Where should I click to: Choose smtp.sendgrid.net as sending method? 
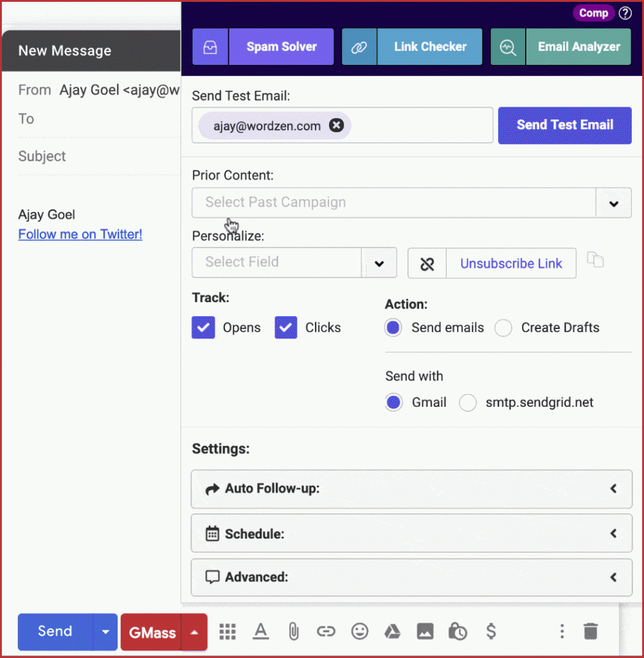point(468,403)
